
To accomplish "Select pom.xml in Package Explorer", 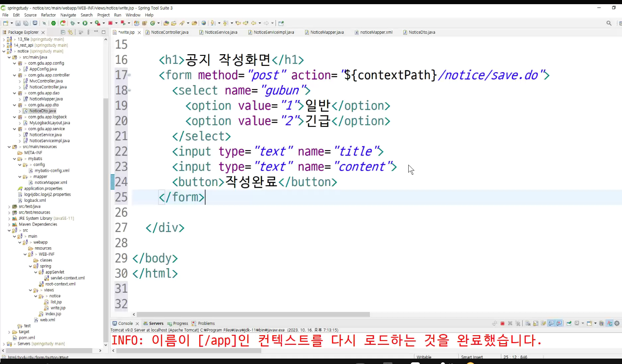I will tap(26, 338).
